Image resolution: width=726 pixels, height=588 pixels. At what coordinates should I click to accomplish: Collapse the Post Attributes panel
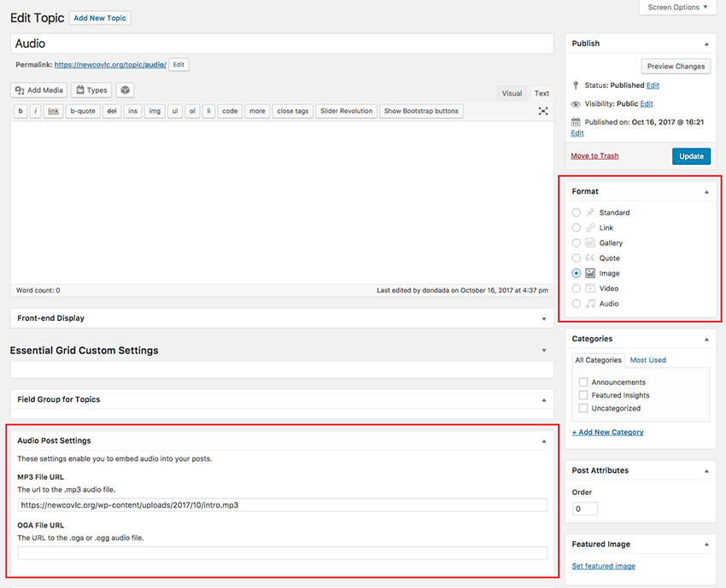pos(706,471)
